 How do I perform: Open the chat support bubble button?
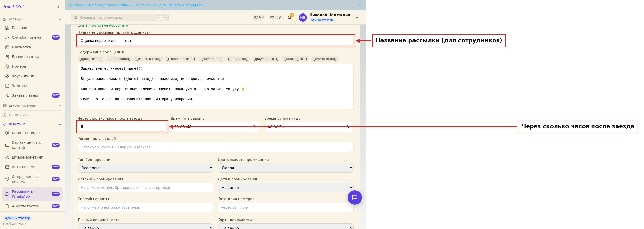[355, 197]
